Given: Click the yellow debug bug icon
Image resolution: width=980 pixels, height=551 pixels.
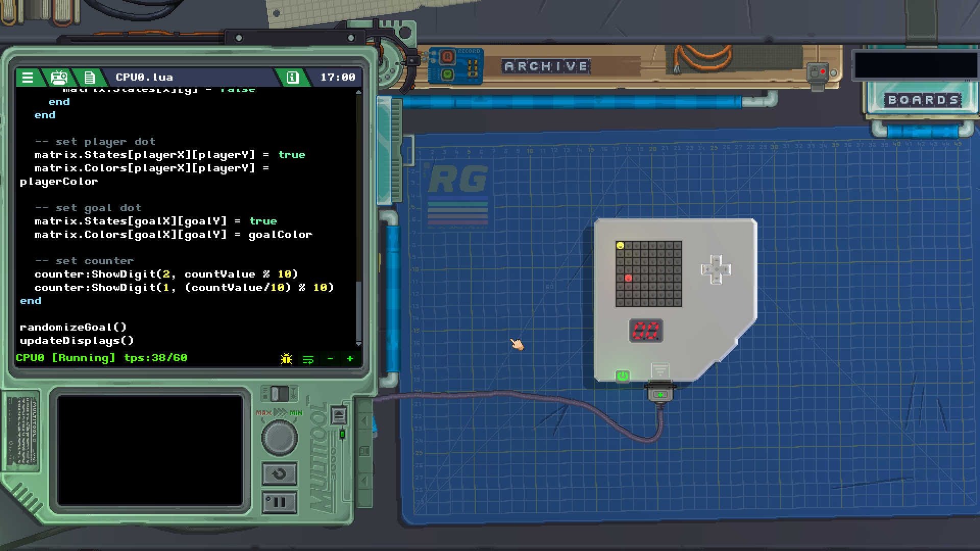Looking at the screenshot, I should tap(286, 359).
